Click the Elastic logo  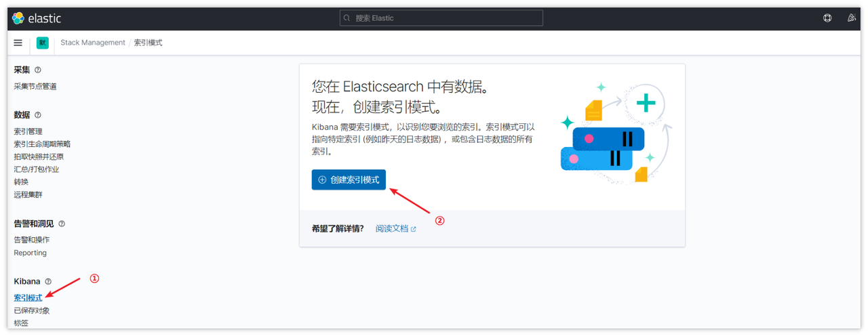tap(37, 18)
